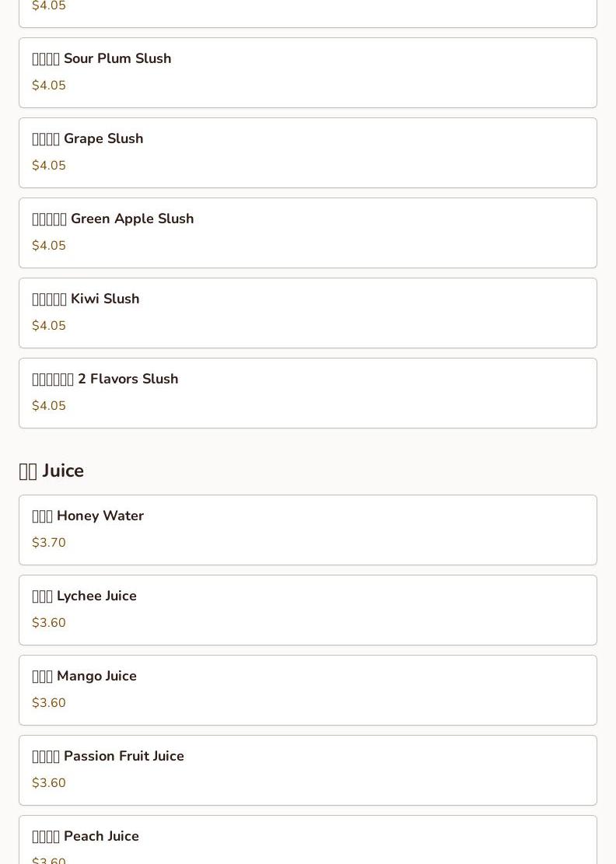Click the $3.70 Honey Water price

pyautogui.click(x=49, y=543)
